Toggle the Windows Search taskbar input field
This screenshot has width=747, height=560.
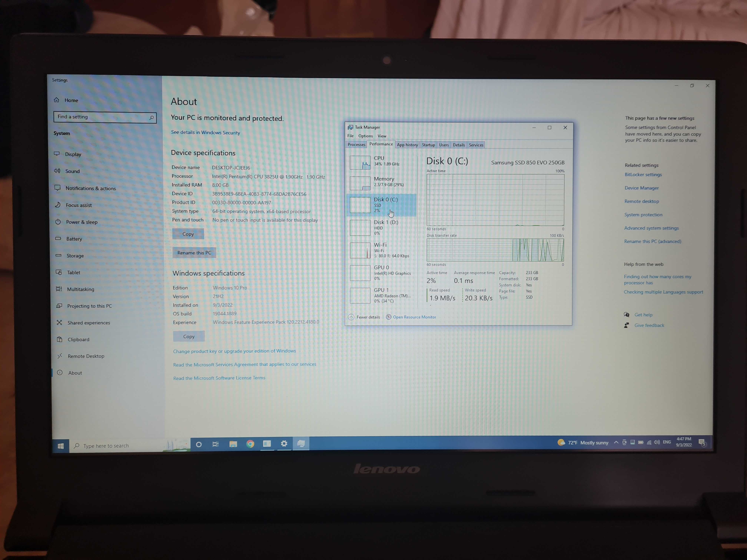point(124,445)
